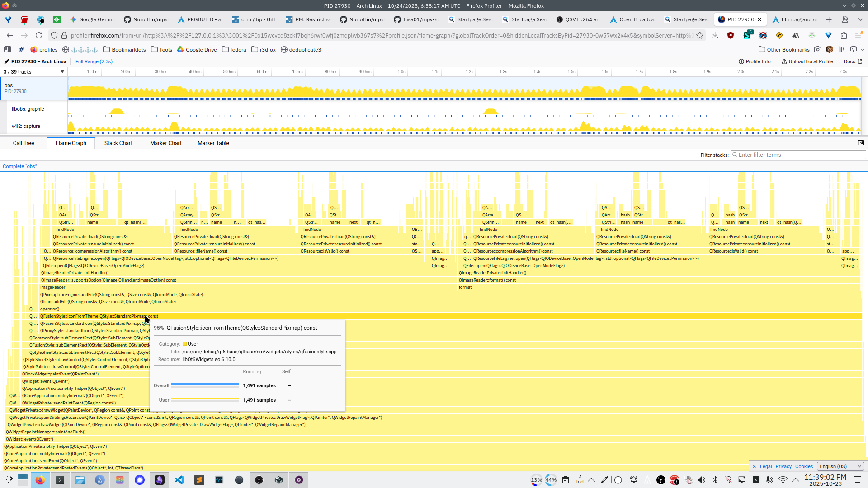Click the bookmark star in the address bar
Screen dimensions: 868x488
(x=700, y=35)
